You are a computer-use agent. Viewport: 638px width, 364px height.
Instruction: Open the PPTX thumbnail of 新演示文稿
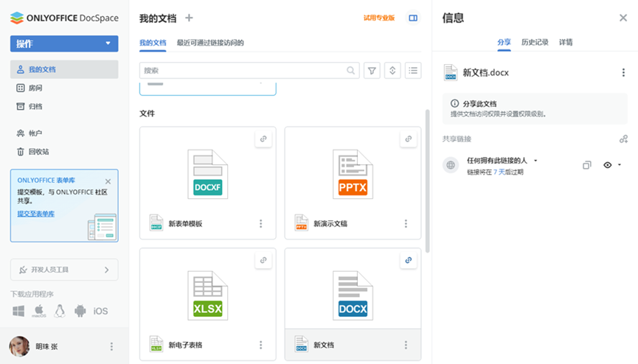coord(353,174)
